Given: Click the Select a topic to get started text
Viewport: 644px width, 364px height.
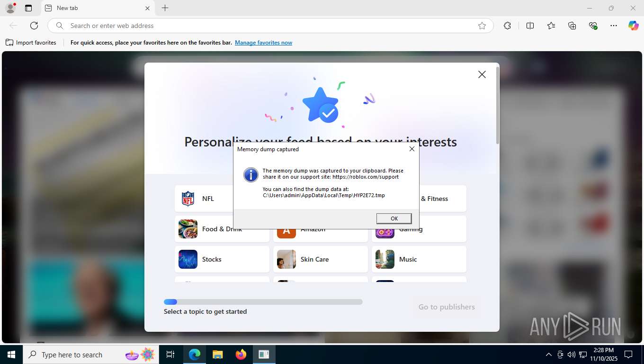Looking at the screenshot, I should [205, 311].
